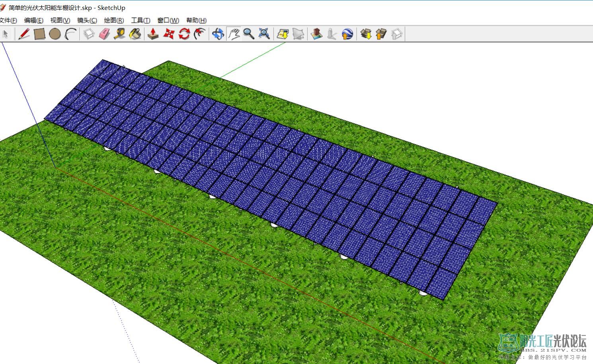The image size is (593, 364).
Task: Click the Add Location icon
Action: tap(283, 34)
